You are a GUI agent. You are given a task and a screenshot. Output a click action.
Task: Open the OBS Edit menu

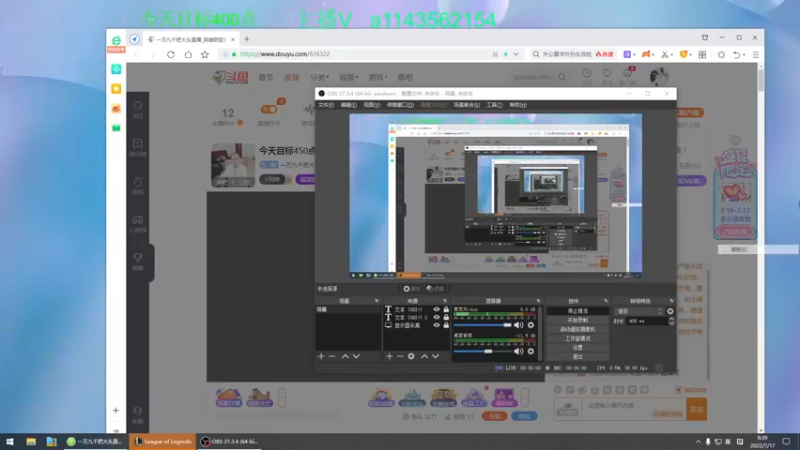tap(348, 105)
